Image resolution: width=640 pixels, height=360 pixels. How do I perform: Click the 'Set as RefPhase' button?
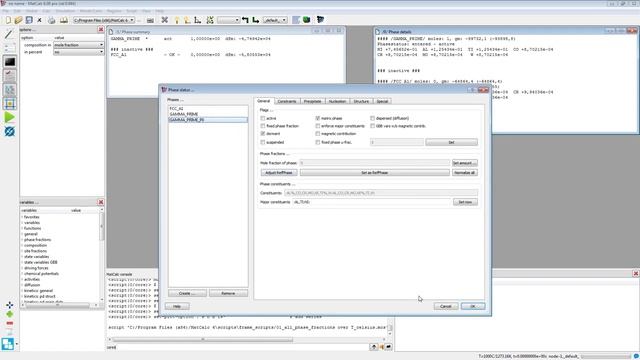tap(374, 173)
